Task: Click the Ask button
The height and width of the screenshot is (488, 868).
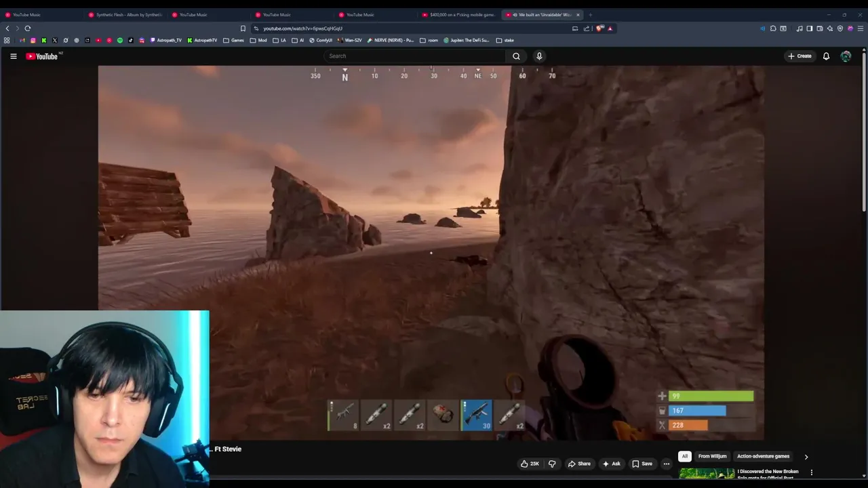Action: [611, 464]
